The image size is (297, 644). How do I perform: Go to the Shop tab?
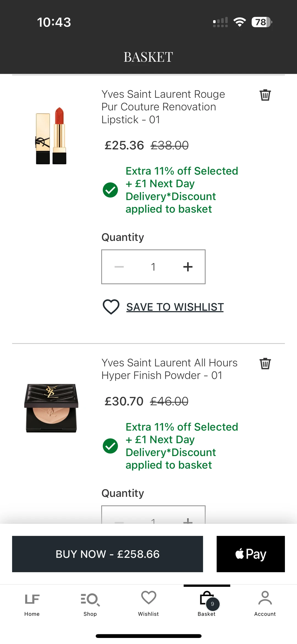point(90,603)
